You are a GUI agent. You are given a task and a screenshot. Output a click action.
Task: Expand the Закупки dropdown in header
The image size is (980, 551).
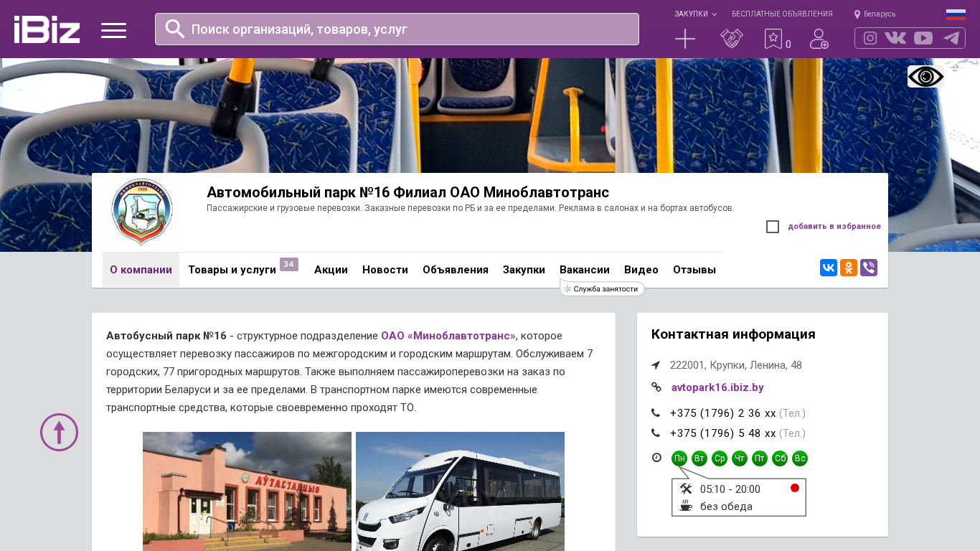(695, 14)
